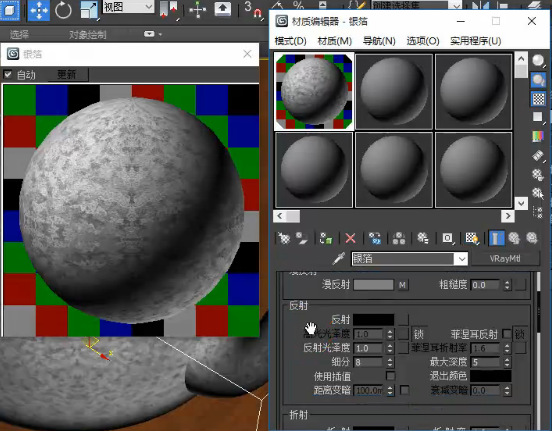Viewport: 552px width, 431px height.
Task: Toggle Show End Result icon
Action: tap(496, 238)
